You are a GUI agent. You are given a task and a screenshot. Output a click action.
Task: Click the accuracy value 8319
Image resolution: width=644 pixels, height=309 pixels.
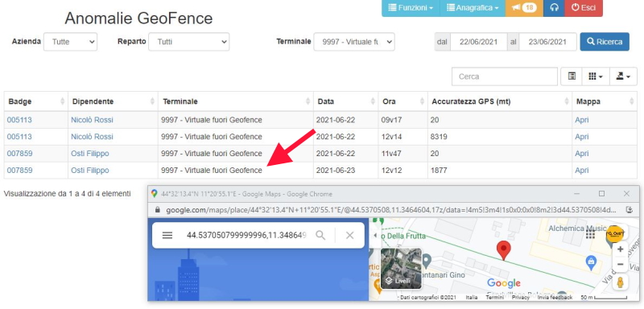[x=439, y=136]
